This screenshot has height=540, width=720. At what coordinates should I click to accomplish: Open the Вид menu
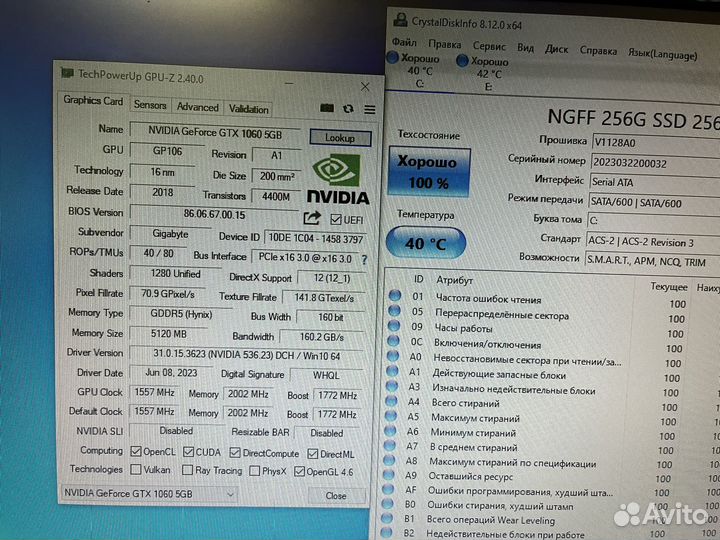[525, 48]
